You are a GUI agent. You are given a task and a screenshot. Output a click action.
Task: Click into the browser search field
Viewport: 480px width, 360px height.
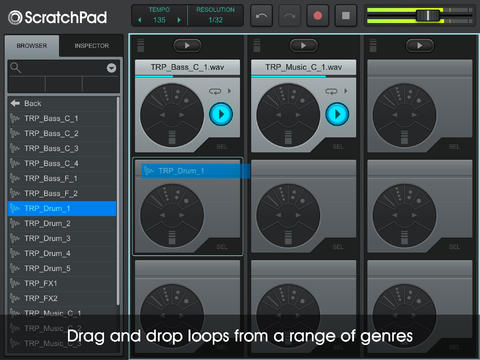coord(63,68)
